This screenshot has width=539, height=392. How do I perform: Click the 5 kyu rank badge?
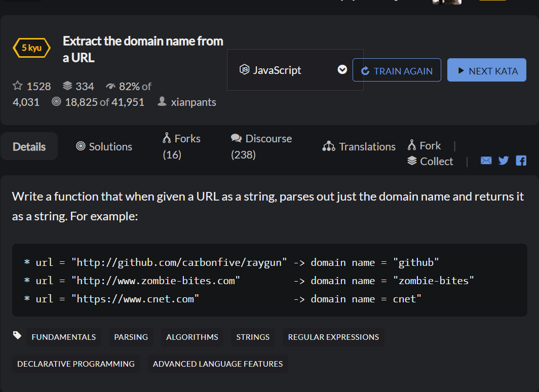[x=31, y=49]
